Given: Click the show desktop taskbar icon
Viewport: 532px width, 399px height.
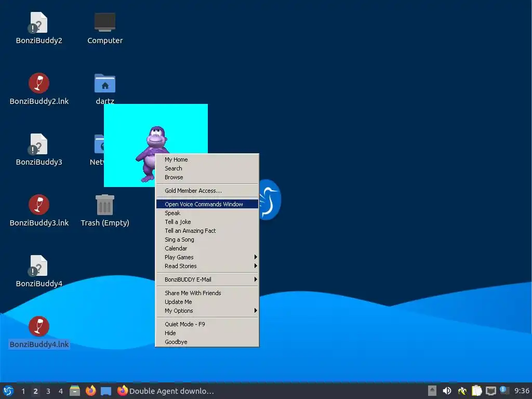Looking at the screenshot, I should [106, 391].
